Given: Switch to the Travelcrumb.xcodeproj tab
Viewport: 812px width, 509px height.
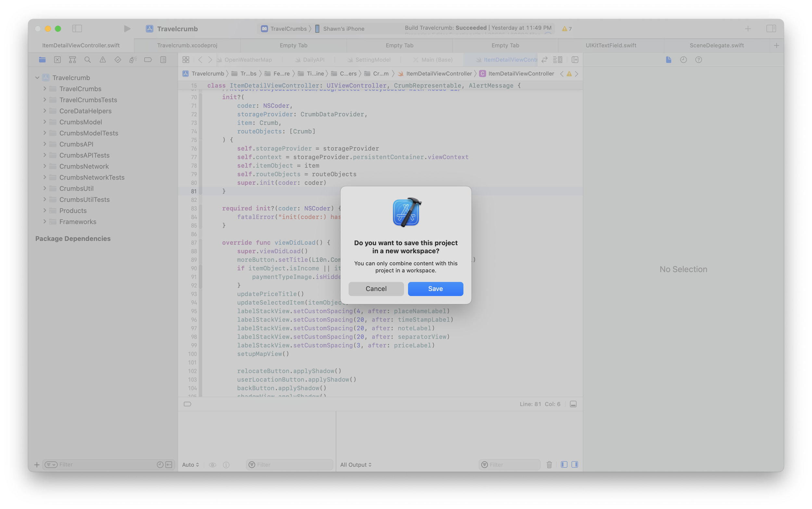Looking at the screenshot, I should click(x=187, y=45).
